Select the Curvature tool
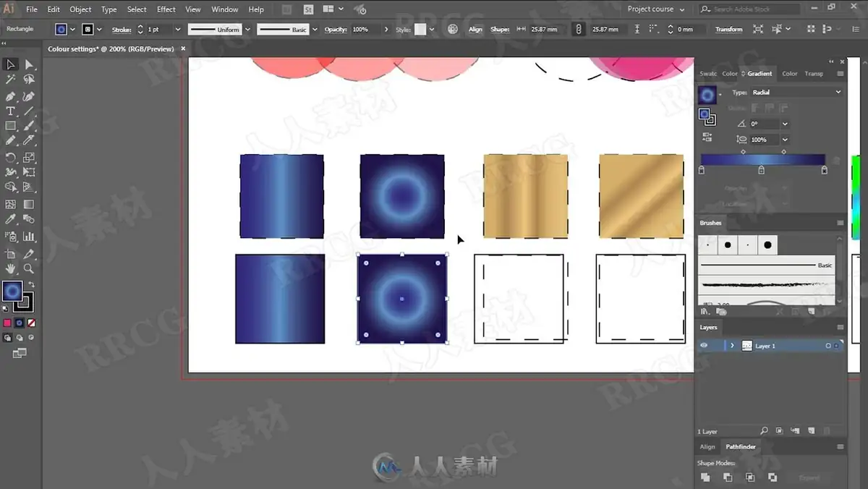The width and height of the screenshot is (868, 489). (x=29, y=96)
